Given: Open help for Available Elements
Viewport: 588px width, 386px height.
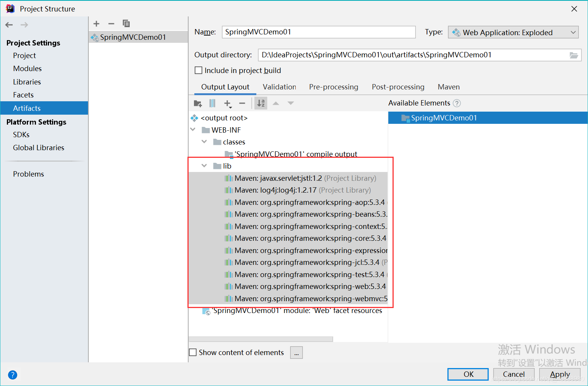Looking at the screenshot, I should pos(457,103).
